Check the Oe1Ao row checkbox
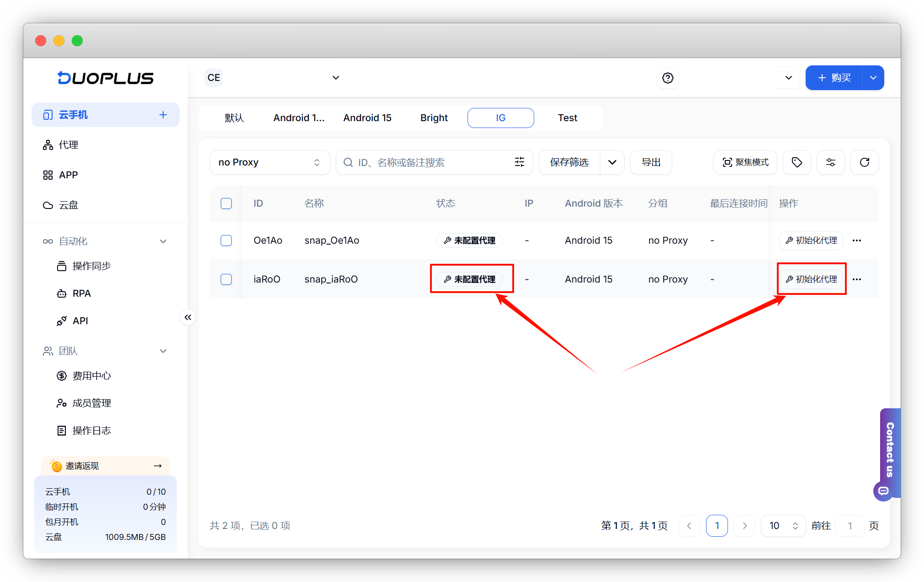This screenshot has height=582, width=924. [x=226, y=240]
